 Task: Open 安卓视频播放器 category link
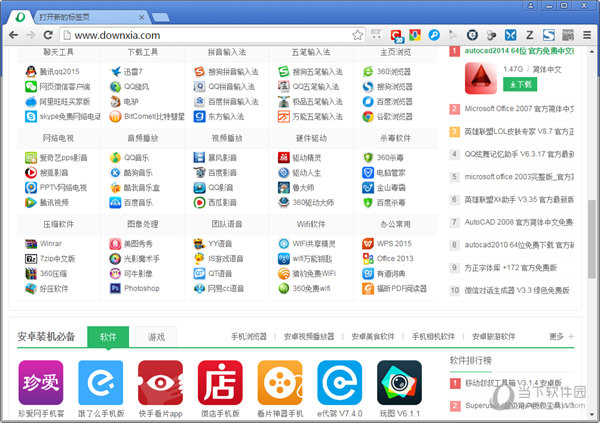[309, 336]
